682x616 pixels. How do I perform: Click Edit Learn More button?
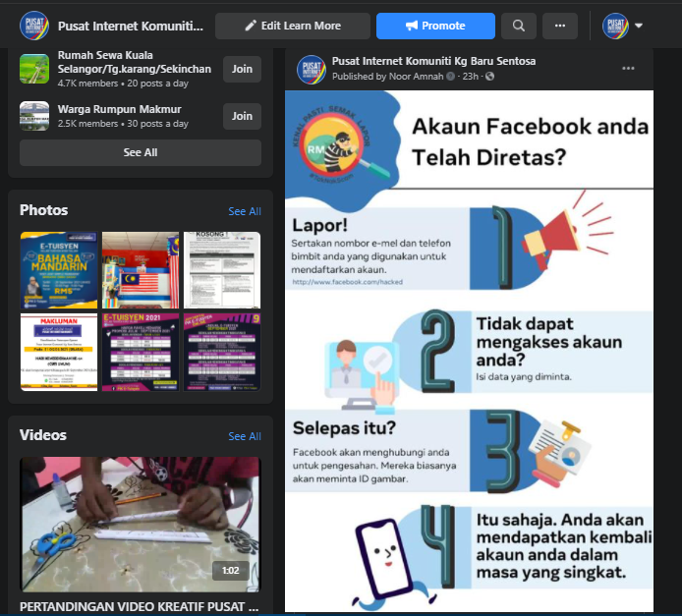pos(293,26)
